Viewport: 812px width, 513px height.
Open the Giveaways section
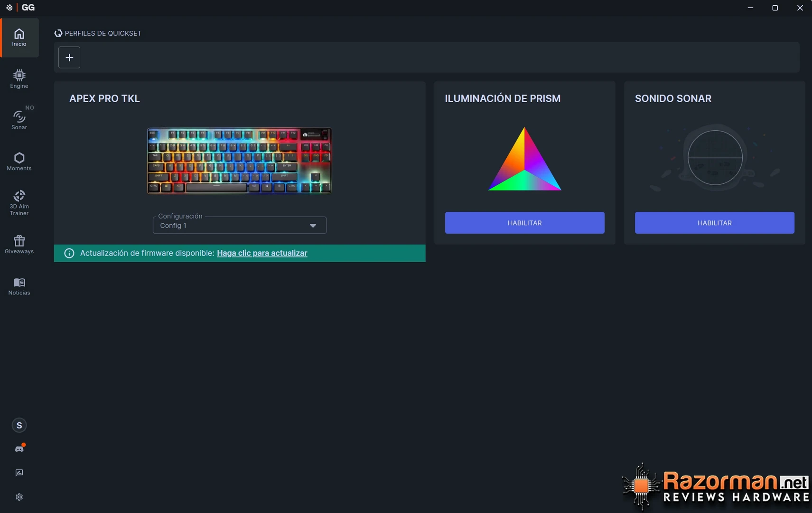pos(19,244)
